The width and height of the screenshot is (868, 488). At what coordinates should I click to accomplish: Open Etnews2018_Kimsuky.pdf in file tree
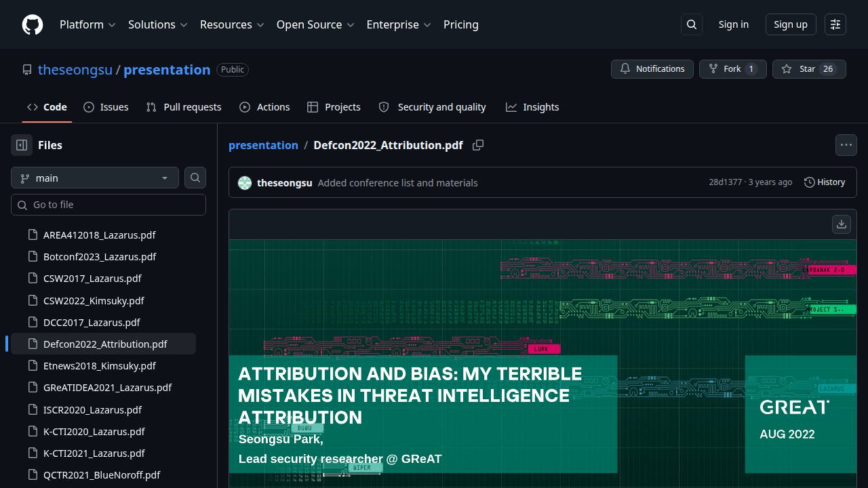100,365
